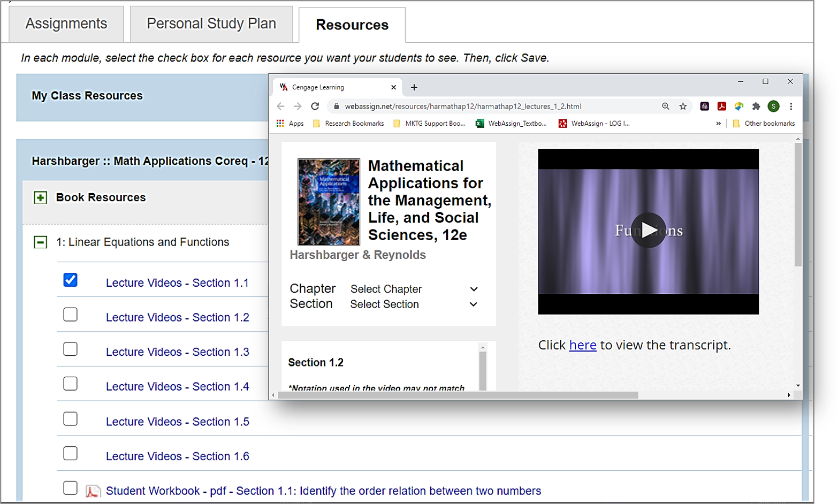Collapse Linear Equations and Functions module
Viewport: 838px width, 504px height.
41,242
